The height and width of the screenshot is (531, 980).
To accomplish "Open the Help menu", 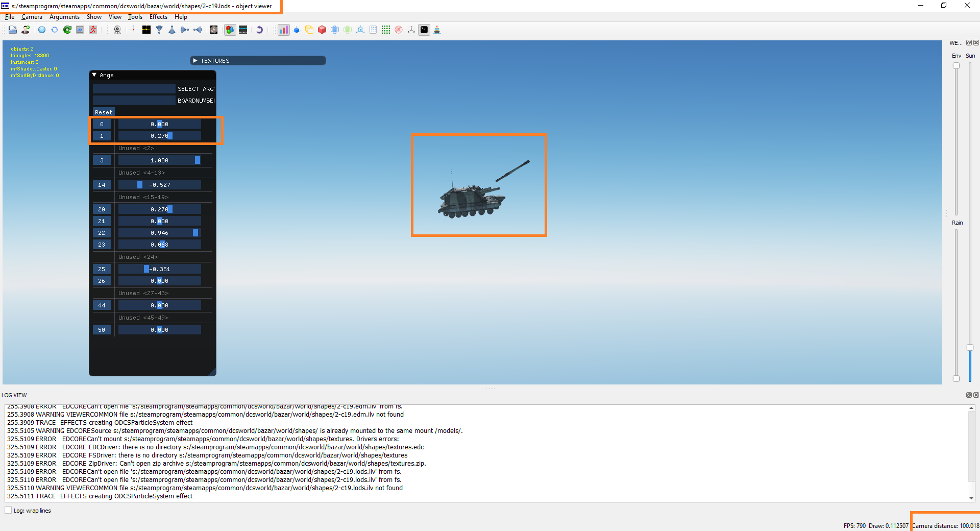I will click(181, 17).
